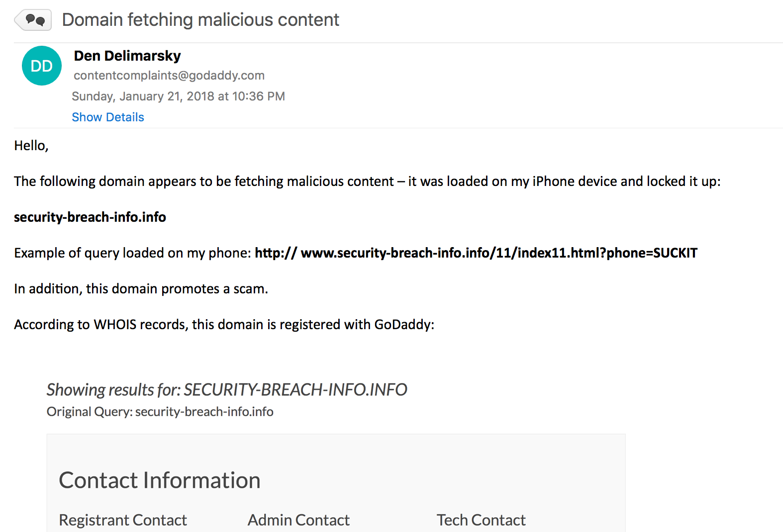Viewport: 783px width, 532px height.
Task: Select the Registrant Contact column heading
Action: (x=123, y=520)
